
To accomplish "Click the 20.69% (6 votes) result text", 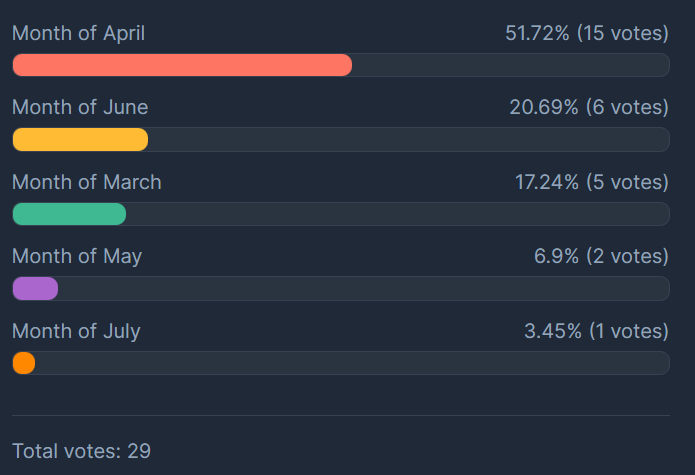I will [588, 108].
